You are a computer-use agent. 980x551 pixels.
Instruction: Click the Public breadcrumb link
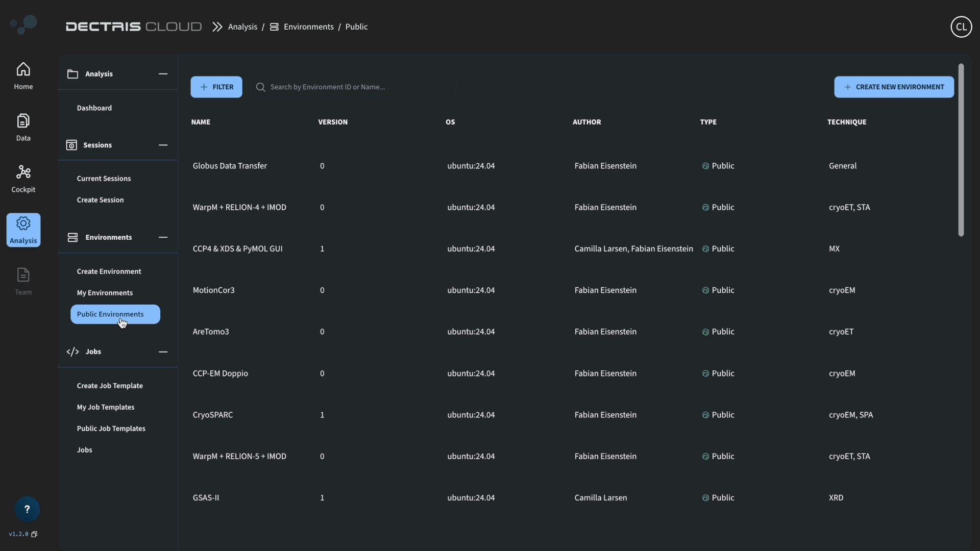tap(356, 27)
